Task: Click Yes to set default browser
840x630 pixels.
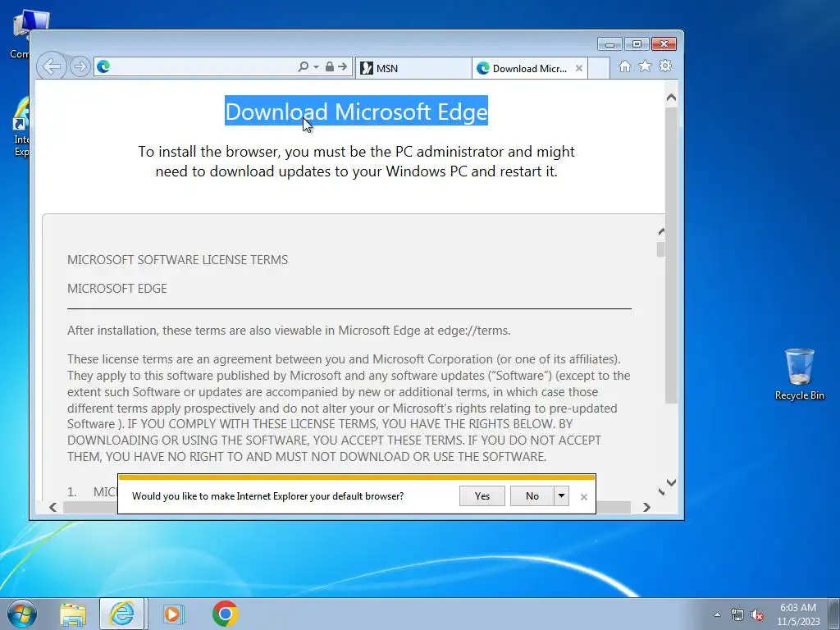Action: (x=482, y=496)
